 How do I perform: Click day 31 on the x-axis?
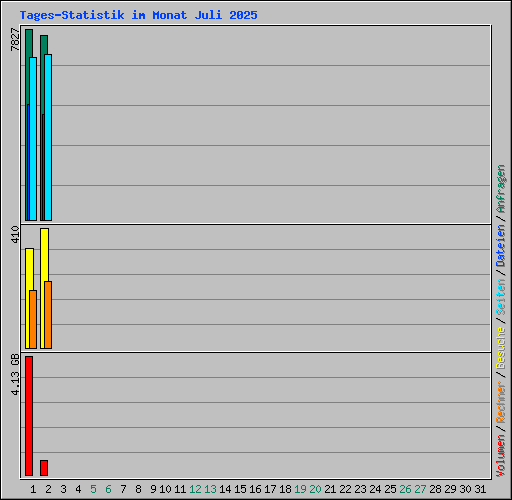click(480, 489)
